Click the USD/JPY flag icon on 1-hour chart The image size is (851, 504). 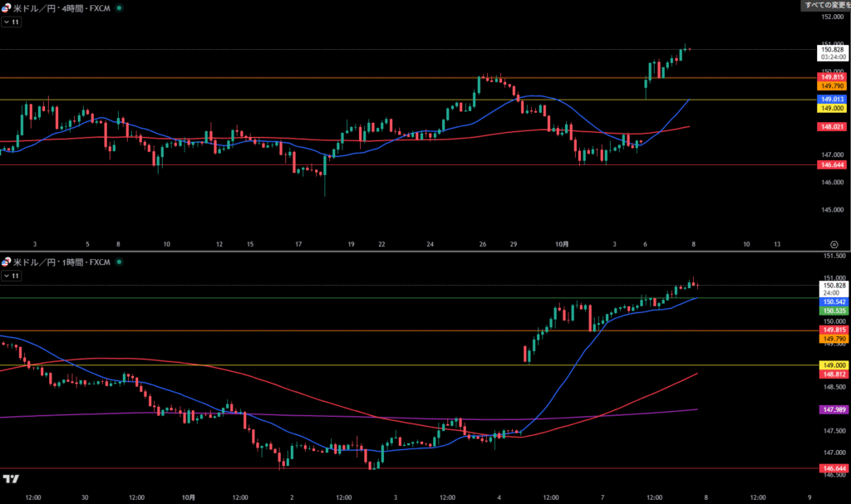tap(7, 262)
